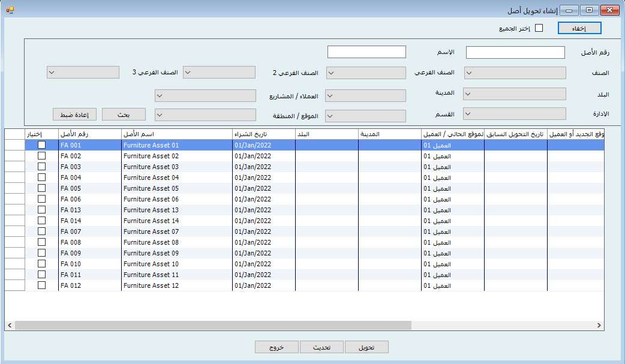
Task: Click the تاريخ التحويل السابق column header
Action: [516, 134]
